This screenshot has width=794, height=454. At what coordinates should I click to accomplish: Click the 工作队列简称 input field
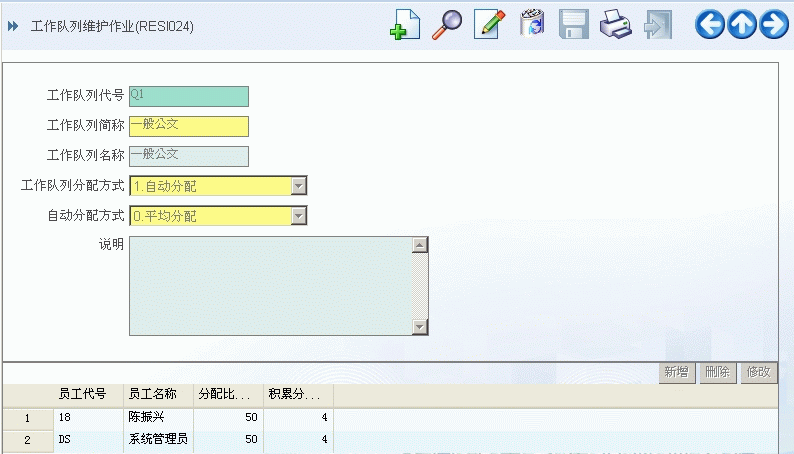pyautogui.click(x=188, y=126)
